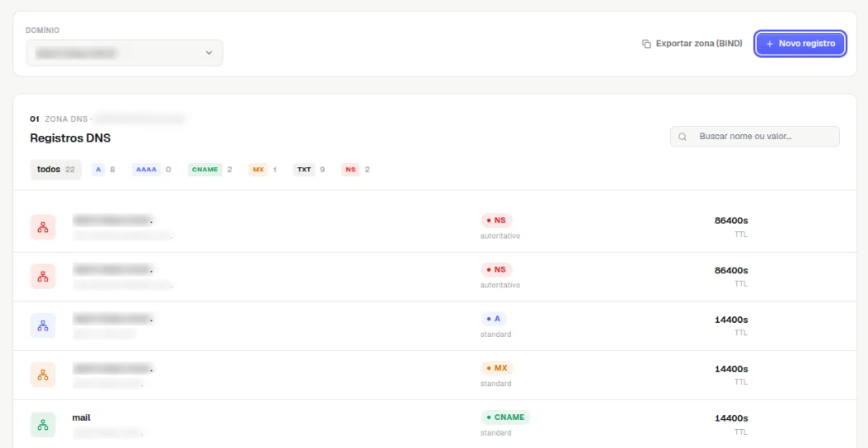The height and width of the screenshot is (448, 868).
Task: Click the standard label under A badge
Action: pyautogui.click(x=496, y=335)
